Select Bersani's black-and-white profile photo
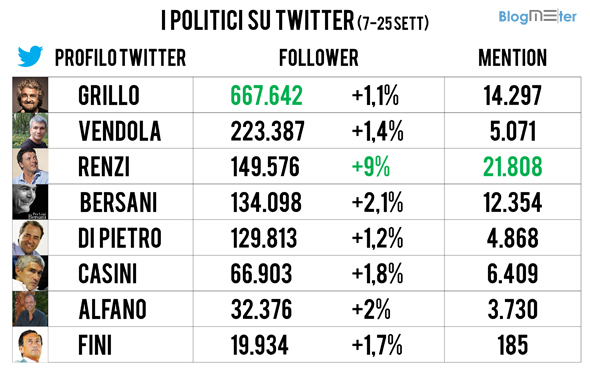 (30, 202)
